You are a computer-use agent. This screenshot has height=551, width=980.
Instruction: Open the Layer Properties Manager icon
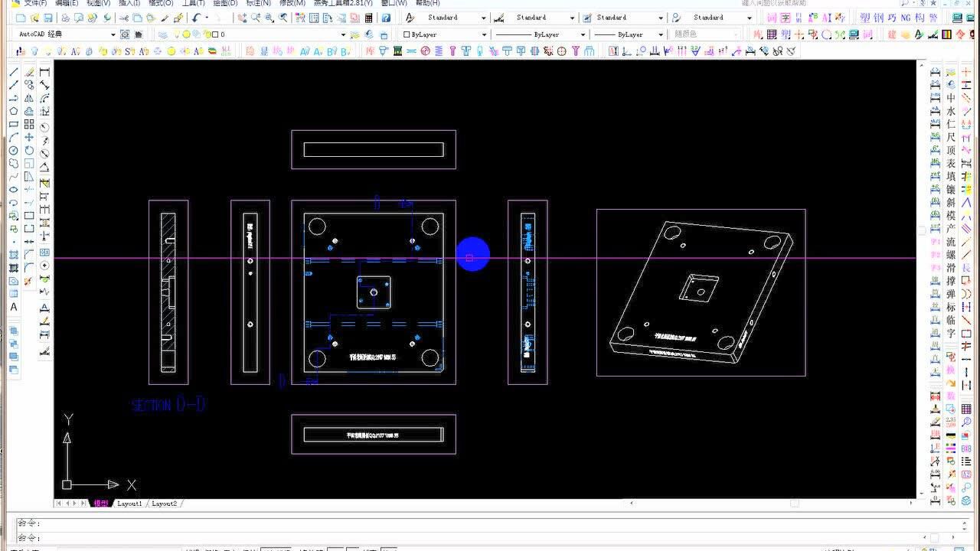click(162, 34)
